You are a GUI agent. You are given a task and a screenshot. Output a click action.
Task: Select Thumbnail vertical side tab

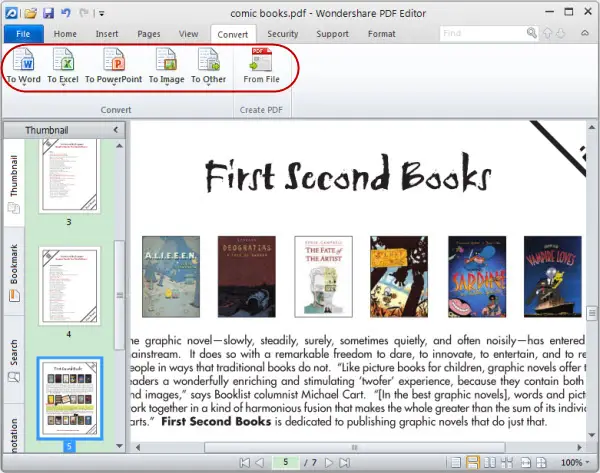[x=14, y=183]
